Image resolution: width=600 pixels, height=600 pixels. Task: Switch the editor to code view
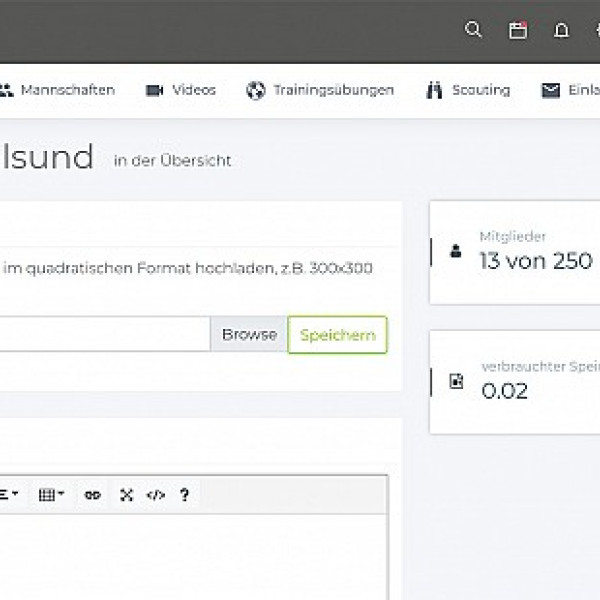point(155,494)
